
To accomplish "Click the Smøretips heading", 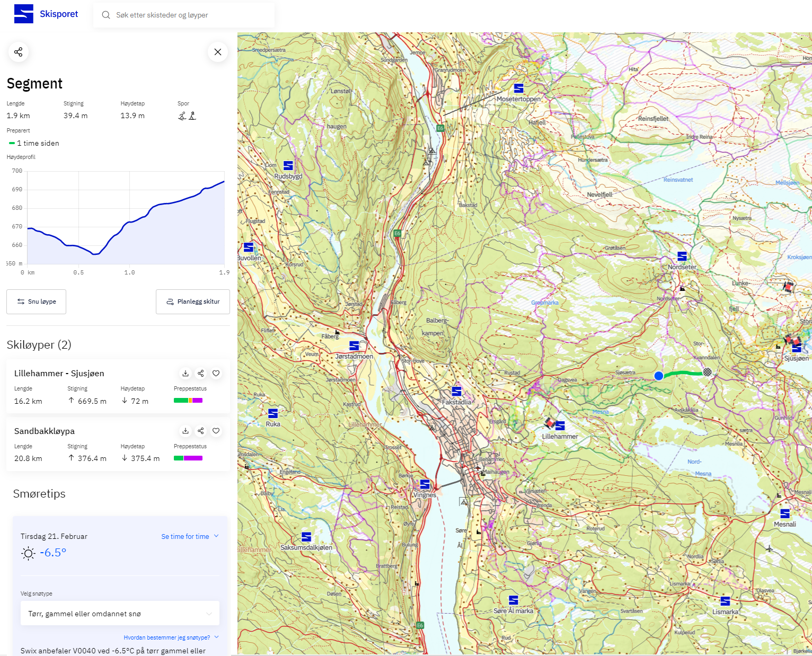I will coord(39,494).
